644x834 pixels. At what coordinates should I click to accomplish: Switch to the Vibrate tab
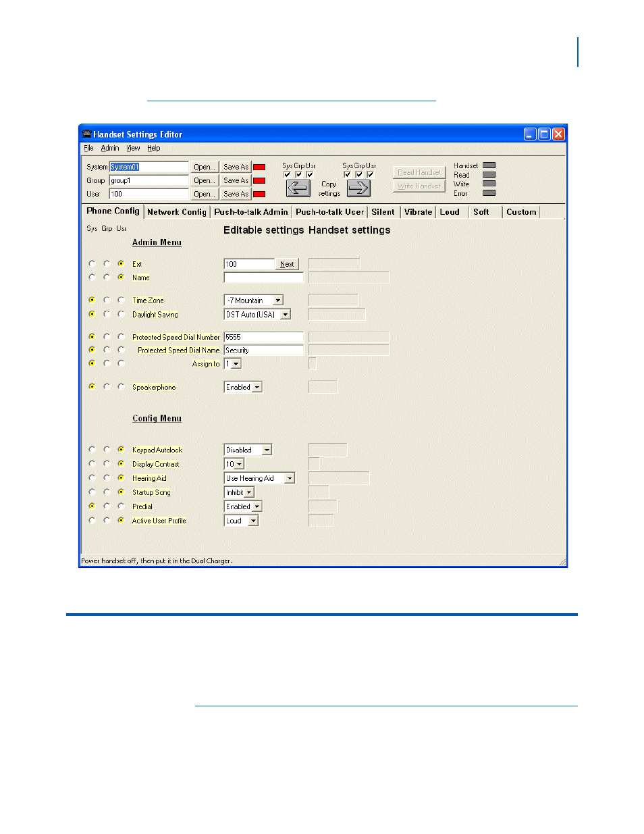(418, 212)
